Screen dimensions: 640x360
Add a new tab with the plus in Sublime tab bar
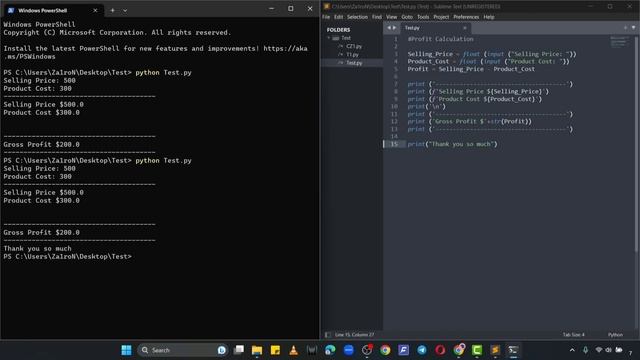625,28
